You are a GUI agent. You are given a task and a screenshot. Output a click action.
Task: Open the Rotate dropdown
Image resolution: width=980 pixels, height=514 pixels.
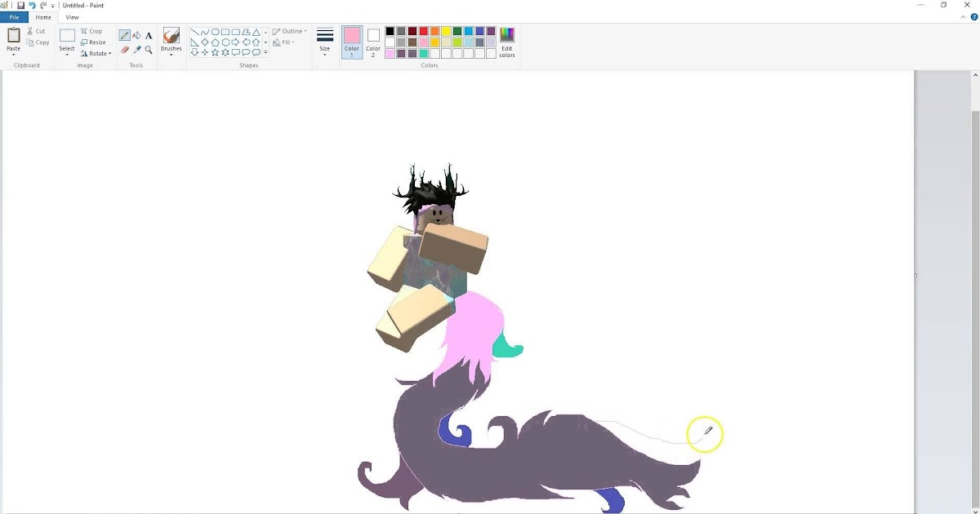click(96, 54)
